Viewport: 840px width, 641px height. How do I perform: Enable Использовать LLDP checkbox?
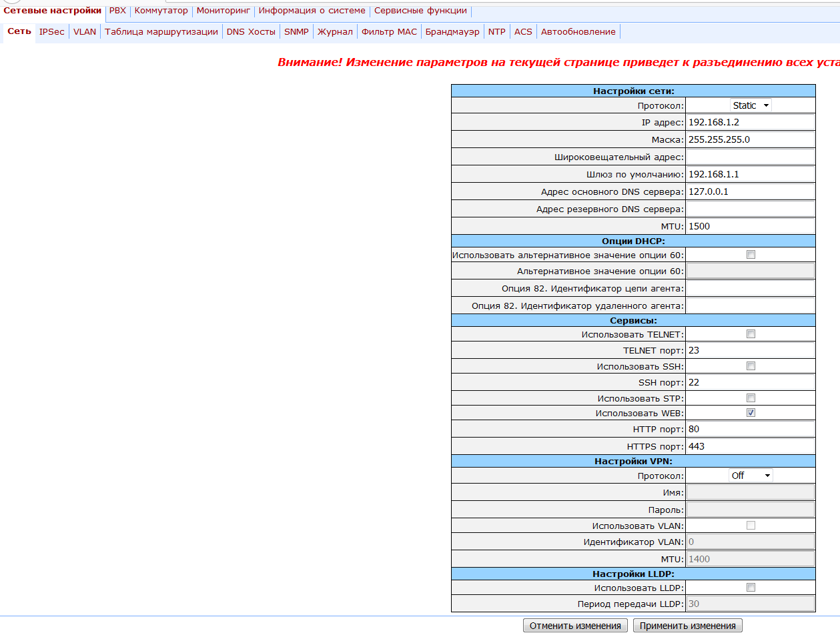click(751, 588)
